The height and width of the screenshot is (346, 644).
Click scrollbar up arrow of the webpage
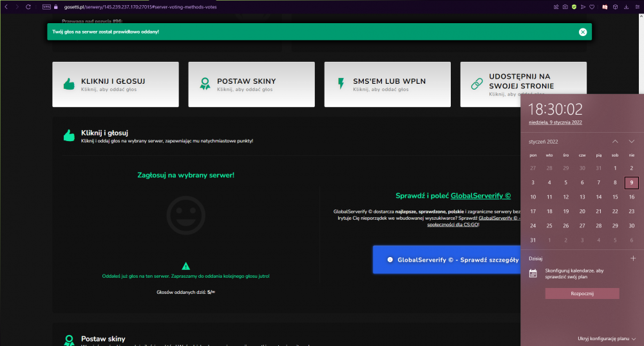click(x=641, y=17)
